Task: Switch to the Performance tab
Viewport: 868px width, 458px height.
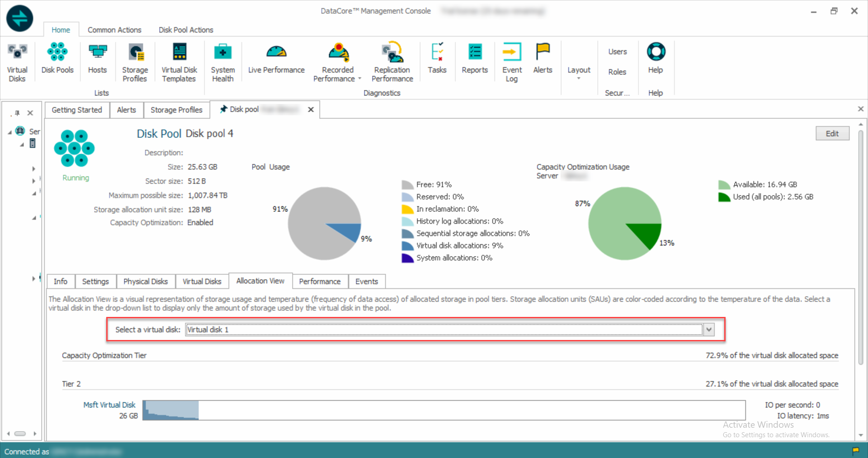Action: pyautogui.click(x=320, y=281)
